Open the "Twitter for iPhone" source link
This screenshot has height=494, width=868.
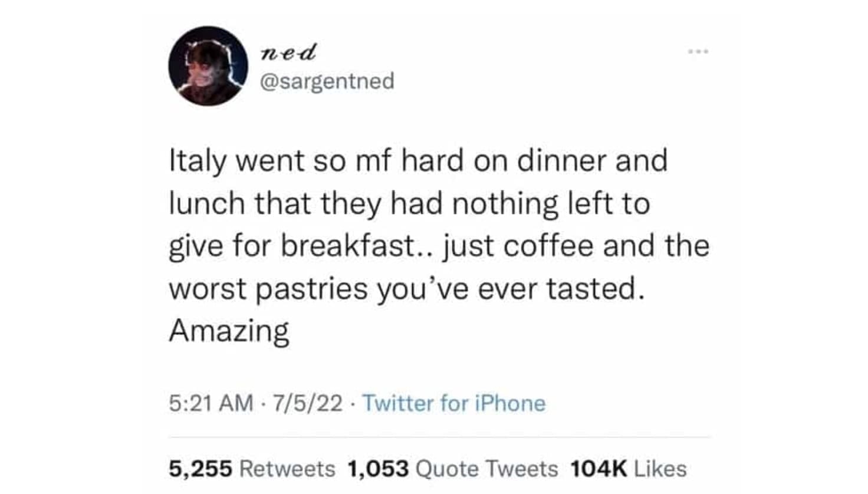(x=453, y=403)
